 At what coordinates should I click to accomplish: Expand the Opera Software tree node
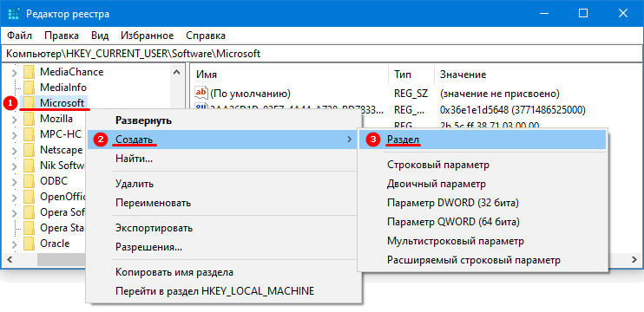[x=15, y=213]
